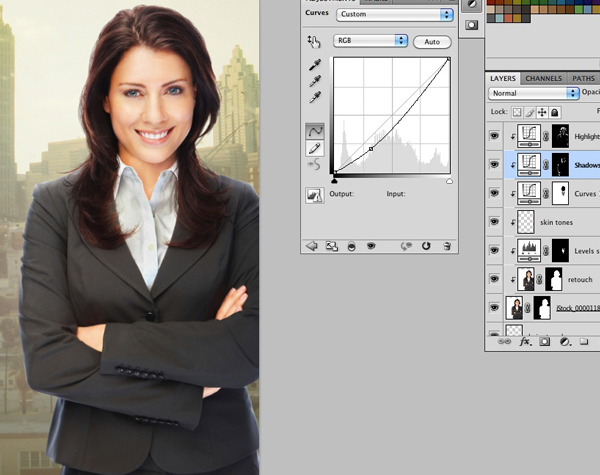Select the edit points curve tool
The height and width of the screenshot is (475, 600).
(x=315, y=131)
